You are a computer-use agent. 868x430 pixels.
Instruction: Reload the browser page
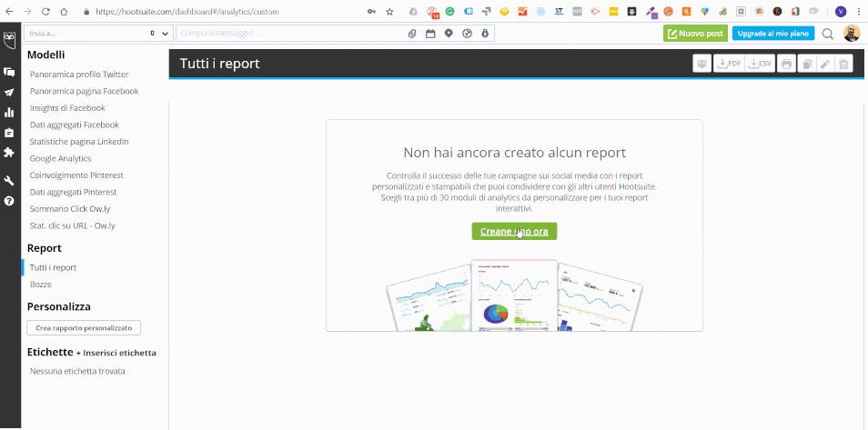point(45,11)
